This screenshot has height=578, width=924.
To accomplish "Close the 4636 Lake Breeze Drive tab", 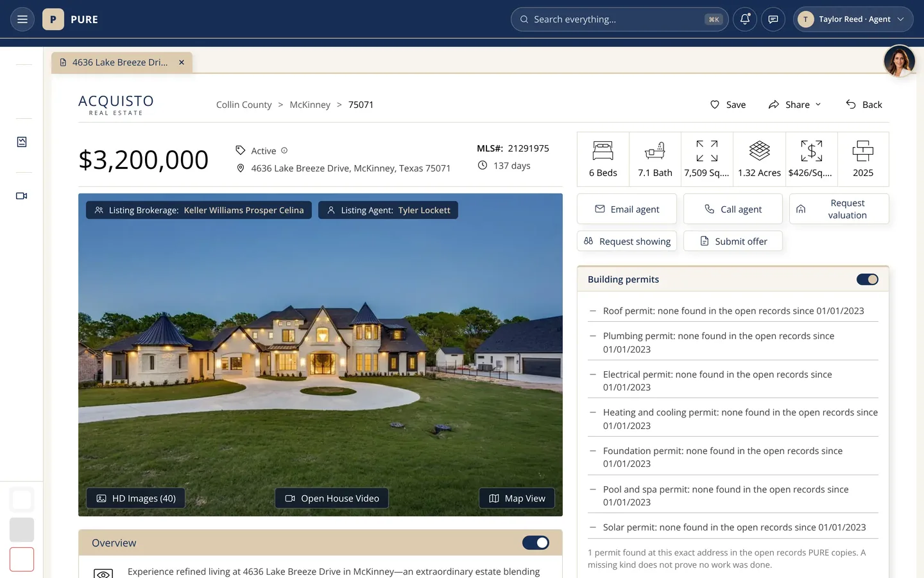I will pos(182,62).
